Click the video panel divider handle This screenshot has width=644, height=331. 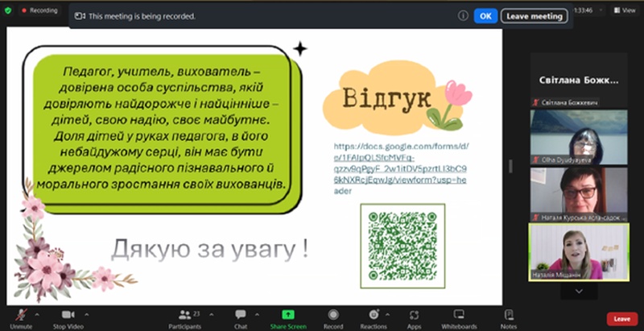click(x=510, y=167)
